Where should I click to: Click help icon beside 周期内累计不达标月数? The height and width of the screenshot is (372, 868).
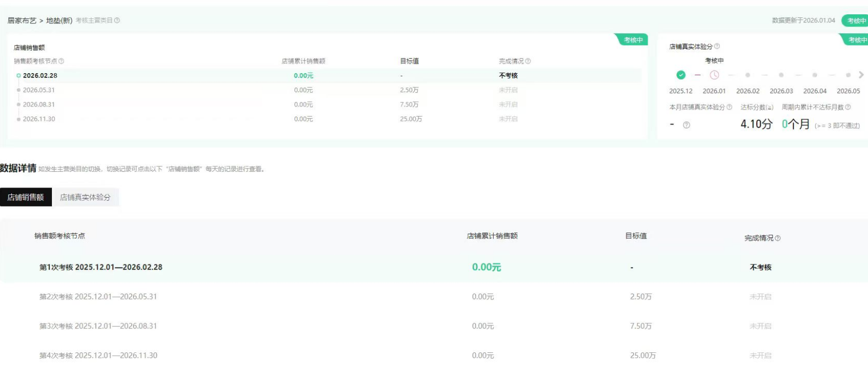pyautogui.click(x=848, y=108)
